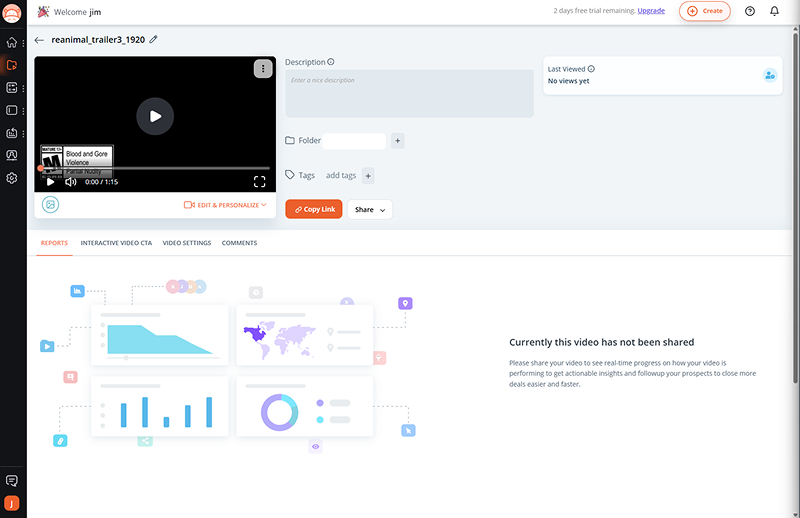Open Settings gear in left sidebar
Screen dimensions: 800x518
click(x=12, y=178)
